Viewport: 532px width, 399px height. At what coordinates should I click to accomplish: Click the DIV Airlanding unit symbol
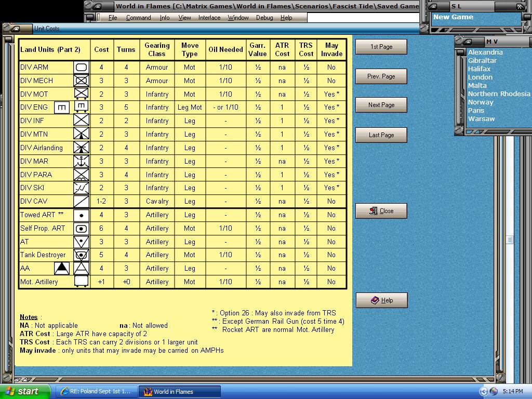(x=82, y=148)
